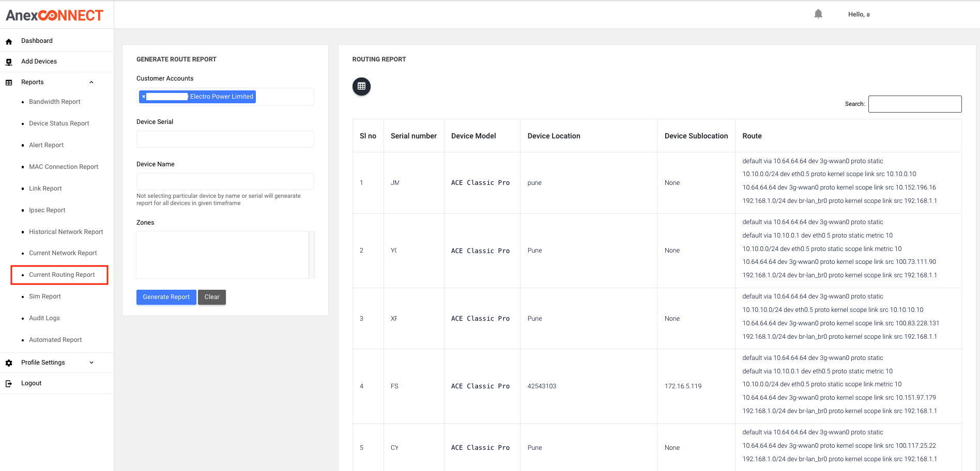Open the Bandwidth Report page

tap(54, 102)
